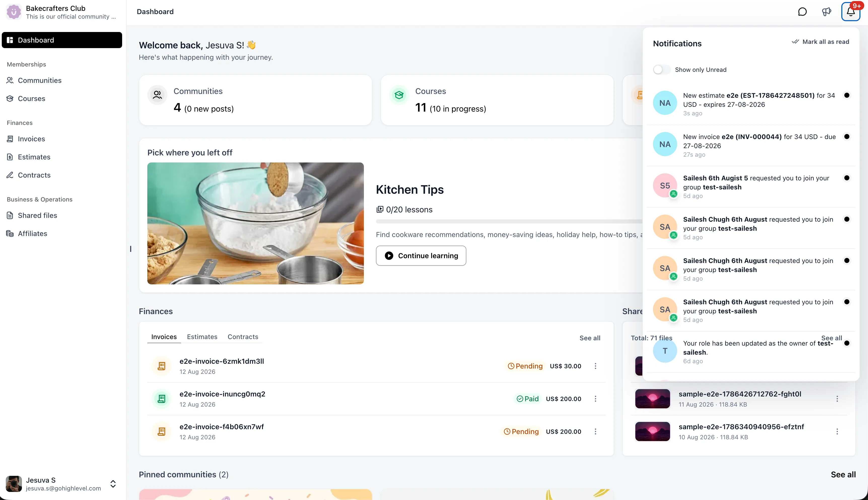The image size is (868, 500).
Task: Open the announcements megaphone icon
Action: click(x=826, y=12)
